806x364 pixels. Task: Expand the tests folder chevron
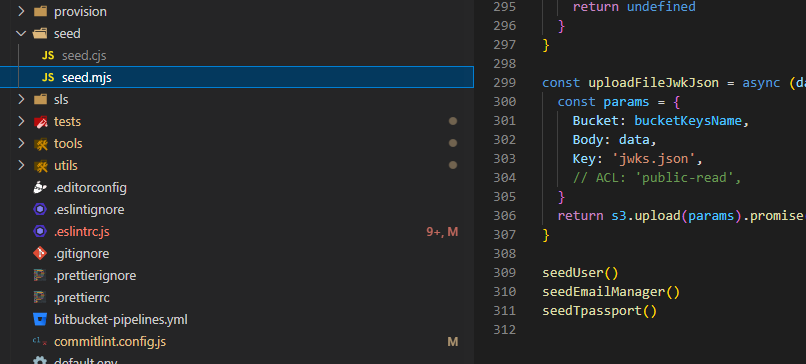tap(21, 121)
